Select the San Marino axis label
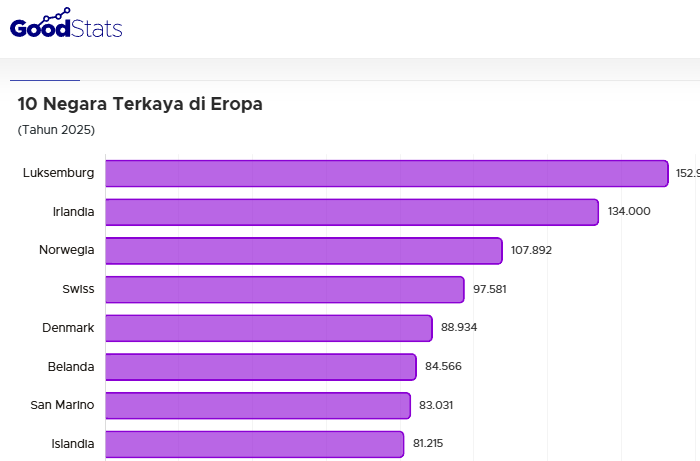Viewport: 700px width, 461px height. [x=62, y=405]
